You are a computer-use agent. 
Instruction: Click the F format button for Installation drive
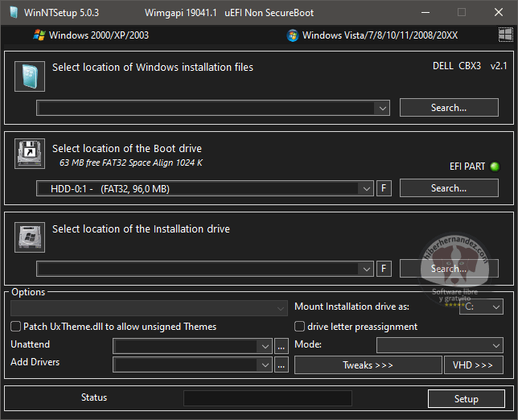384,269
